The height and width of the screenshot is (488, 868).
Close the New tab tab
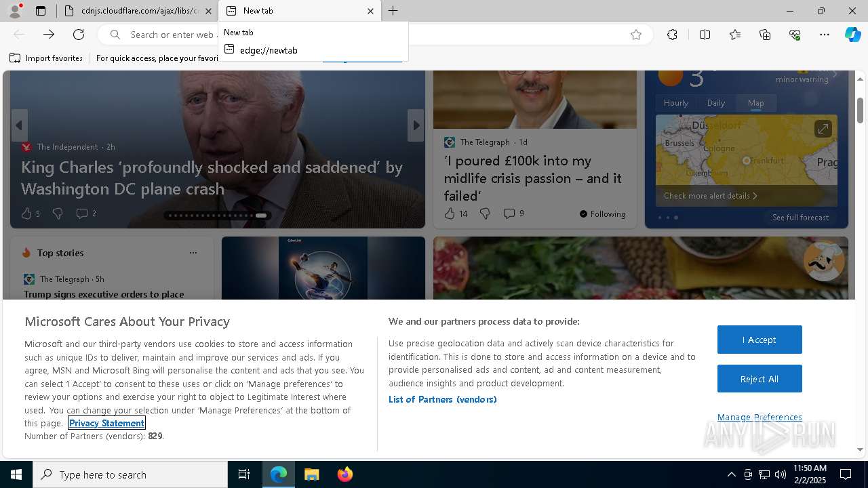tap(370, 11)
